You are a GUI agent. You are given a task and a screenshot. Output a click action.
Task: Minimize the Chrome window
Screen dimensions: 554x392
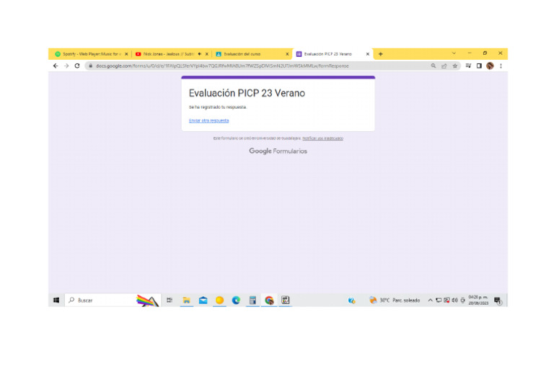(x=470, y=53)
